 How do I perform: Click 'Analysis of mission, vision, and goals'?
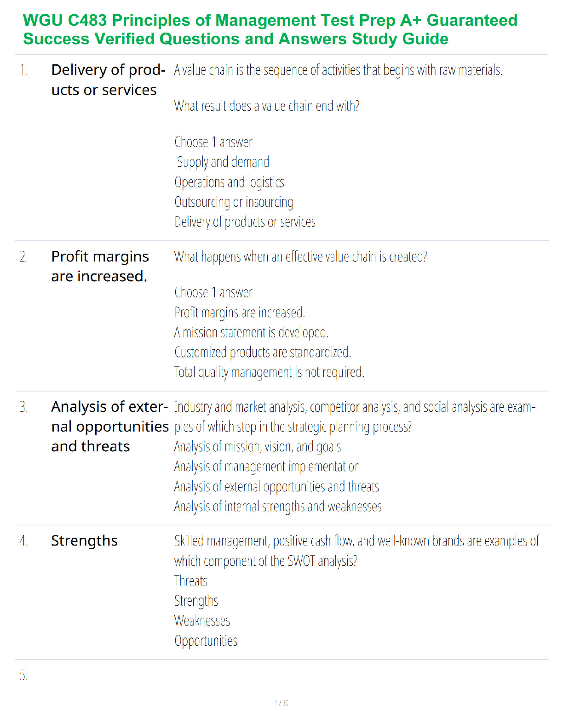pyautogui.click(x=258, y=446)
